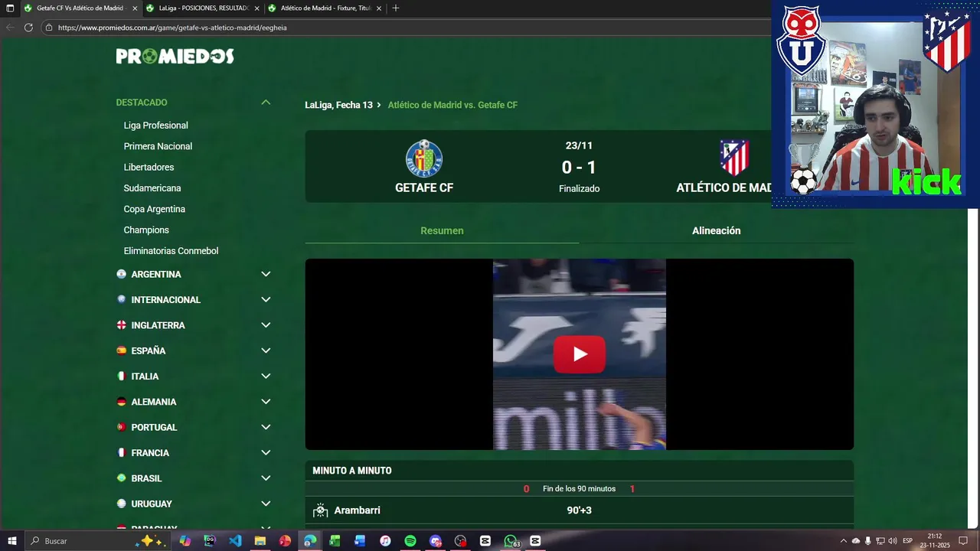The image size is (980, 551).
Task: Open Spotify from the taskbar
Action: pos(410,541)
